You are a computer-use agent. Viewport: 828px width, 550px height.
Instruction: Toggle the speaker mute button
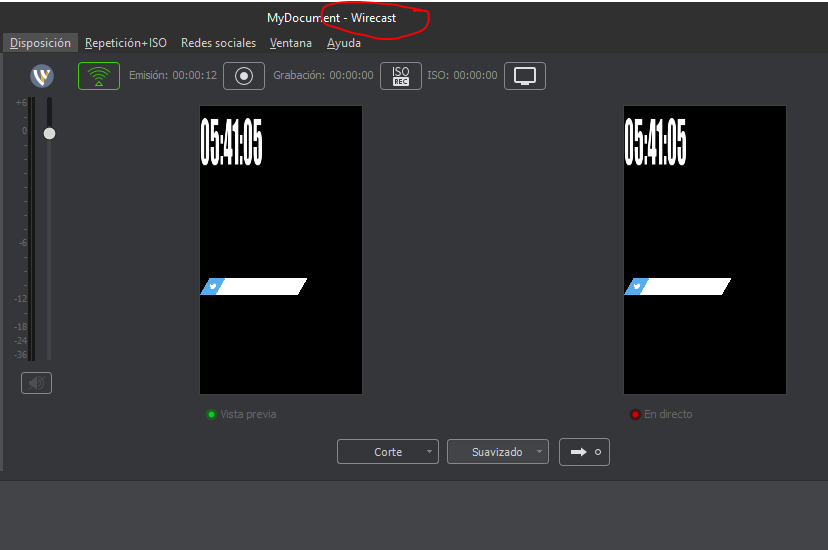[36, 383]
